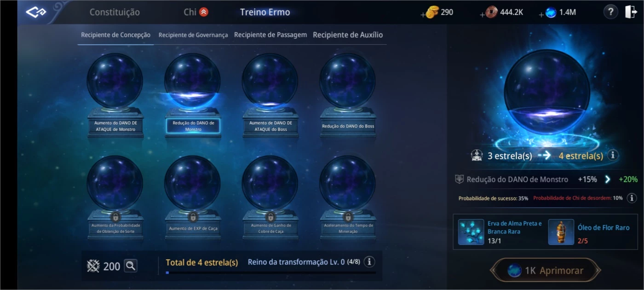Select the Redução do DANO do Boss orb
Image resolution: width=644 pixels, height=290 pixels.
[x=348, y=95]
